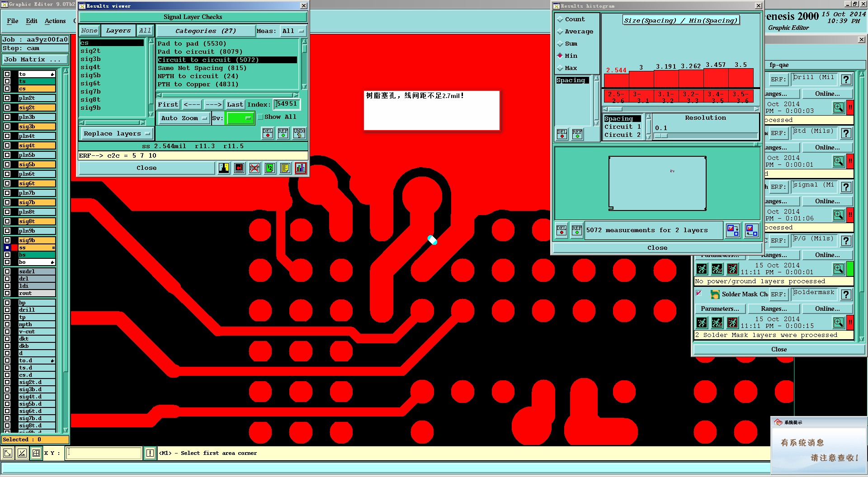
Task: Click the second icon in bottom-left toolbar
Action: pos(22,453)
